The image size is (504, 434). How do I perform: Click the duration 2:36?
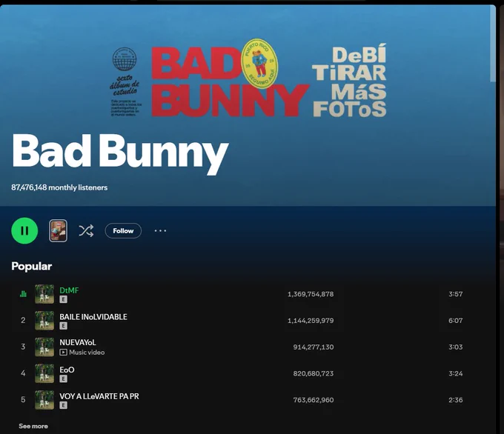pos(456,400)
